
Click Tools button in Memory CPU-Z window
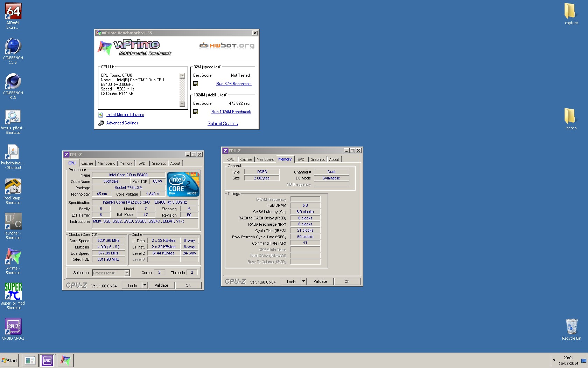coord(291,281)
